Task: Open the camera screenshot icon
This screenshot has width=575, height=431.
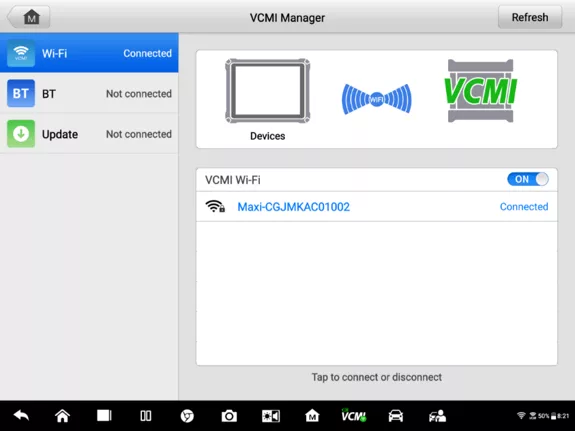Action: pos(229,416)
